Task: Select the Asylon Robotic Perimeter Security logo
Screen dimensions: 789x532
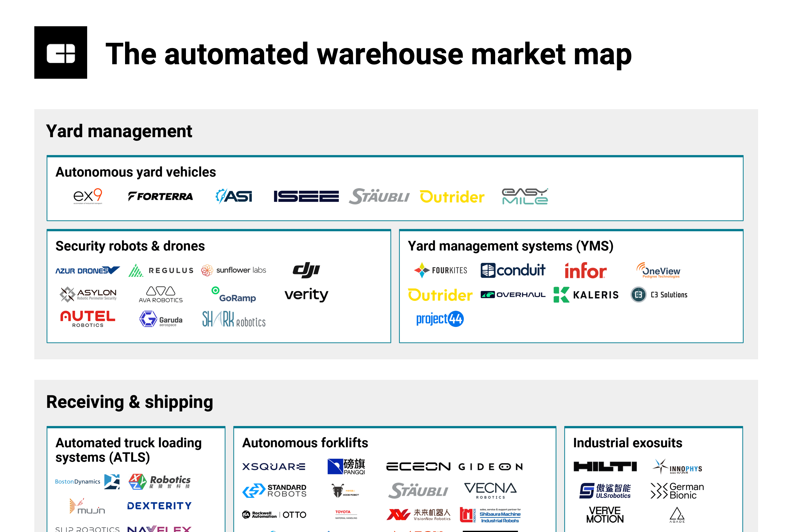Action: tap(88, 294)
